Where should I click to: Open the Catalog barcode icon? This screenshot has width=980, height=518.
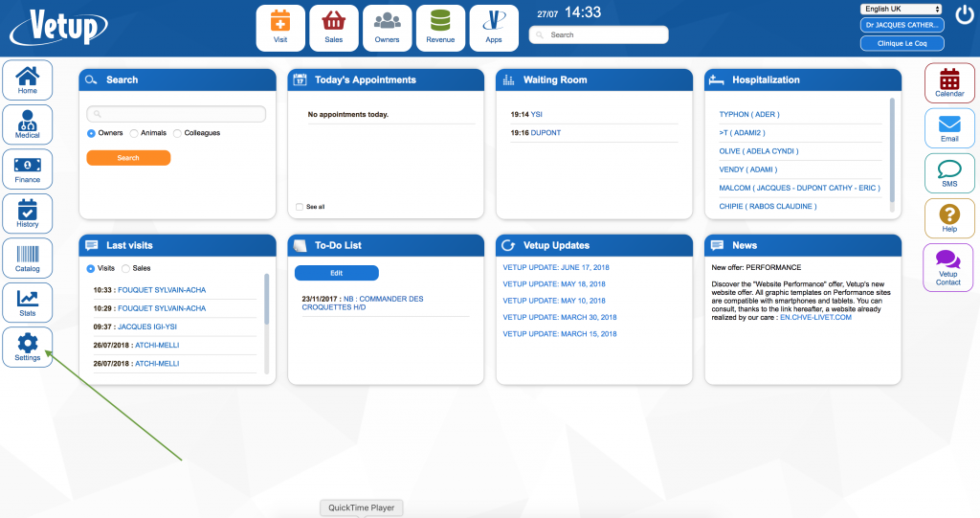click(x=28, y=258)
